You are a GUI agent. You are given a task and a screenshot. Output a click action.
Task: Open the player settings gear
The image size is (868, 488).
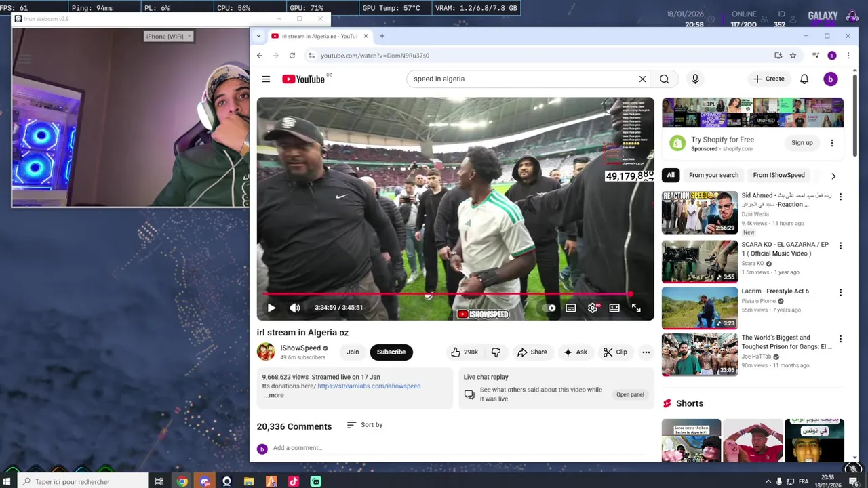pos(593,308)
